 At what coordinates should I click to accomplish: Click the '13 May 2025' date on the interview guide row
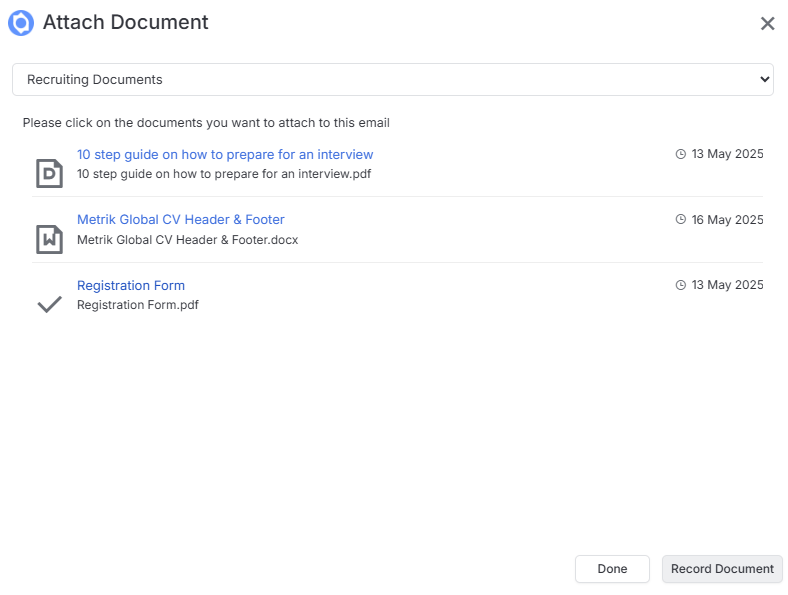727,154
